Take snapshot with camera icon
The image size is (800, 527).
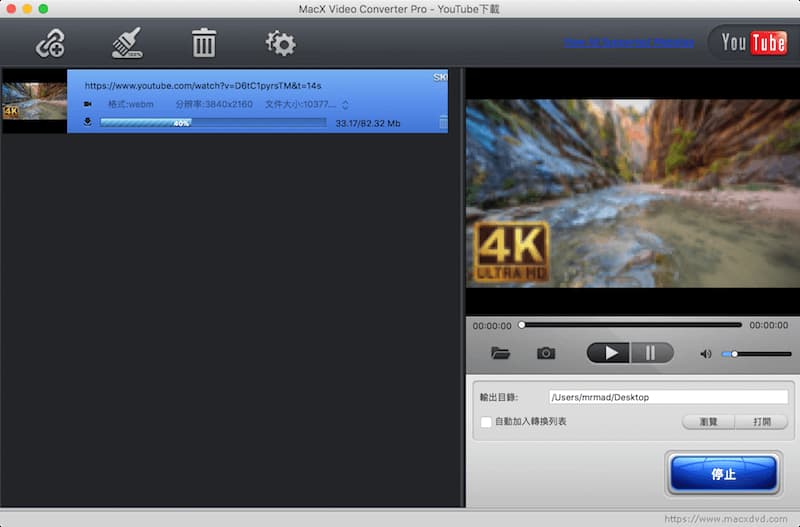pyautogui.click(x=546, y=353)
